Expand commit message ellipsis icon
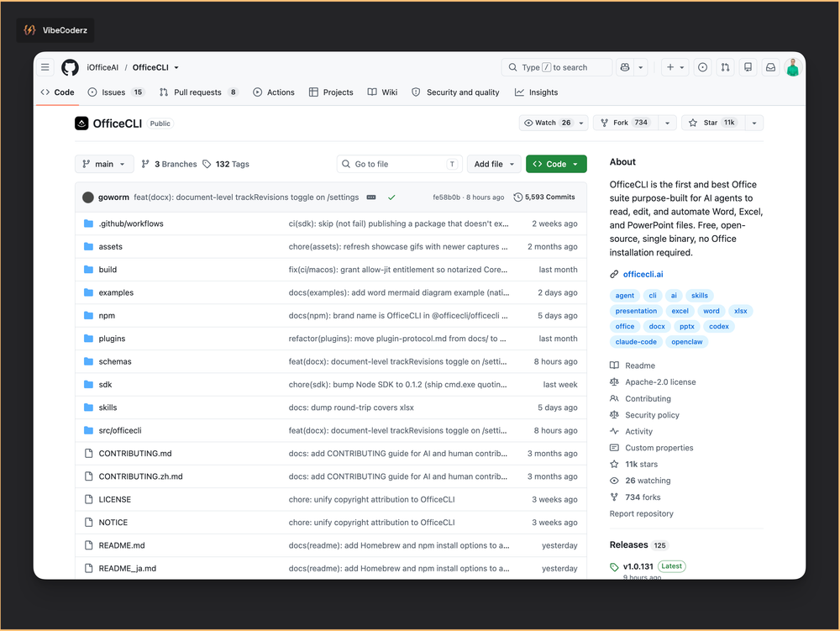The image size is (840, 631). click(x=371, y=197)
